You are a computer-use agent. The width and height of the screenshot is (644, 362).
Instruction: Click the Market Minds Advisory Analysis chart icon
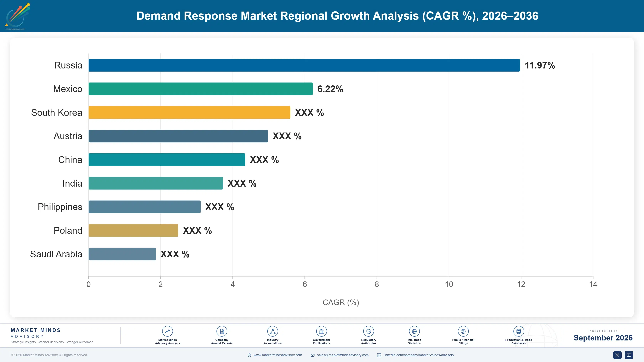point(168,331)
